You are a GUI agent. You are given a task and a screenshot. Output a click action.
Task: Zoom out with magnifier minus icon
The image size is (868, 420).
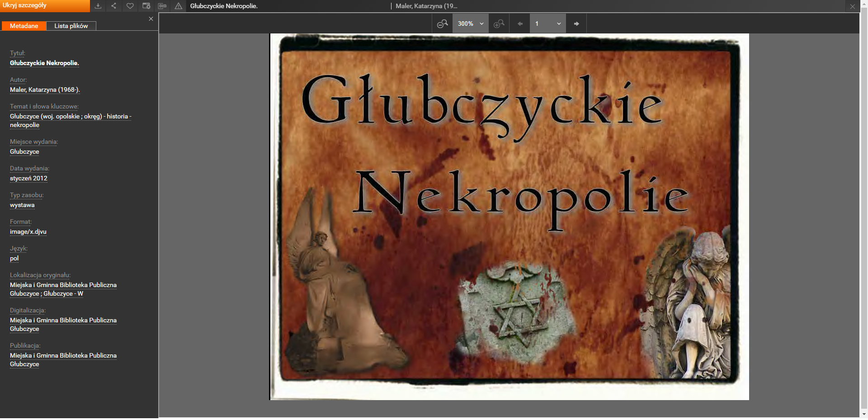pyautogui.click(x=443, y=24)
